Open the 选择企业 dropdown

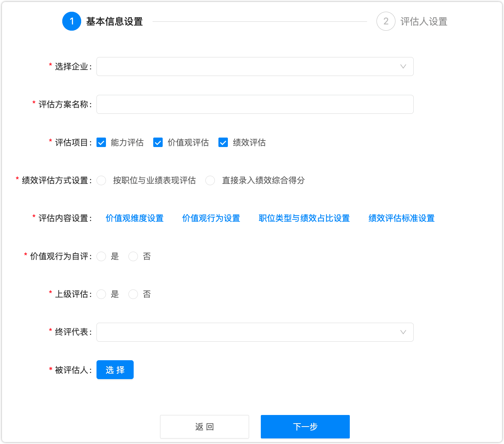pos(255,67)
